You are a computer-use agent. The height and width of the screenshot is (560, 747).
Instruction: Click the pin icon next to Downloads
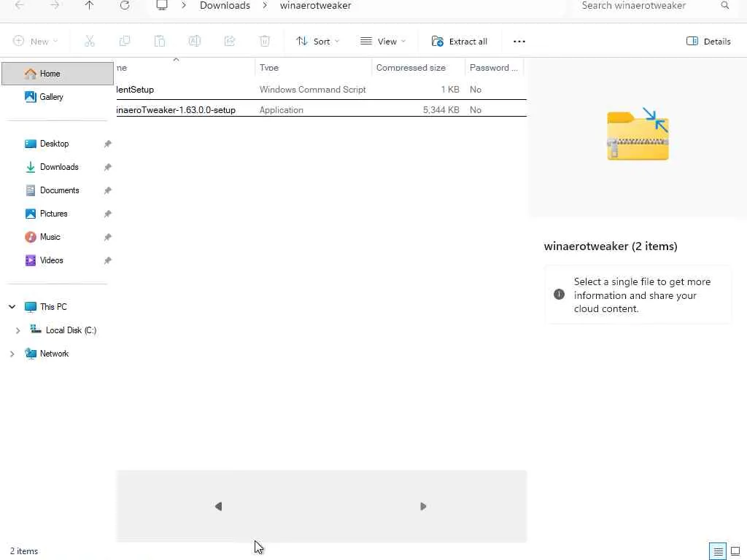click(x=108, y=167)
